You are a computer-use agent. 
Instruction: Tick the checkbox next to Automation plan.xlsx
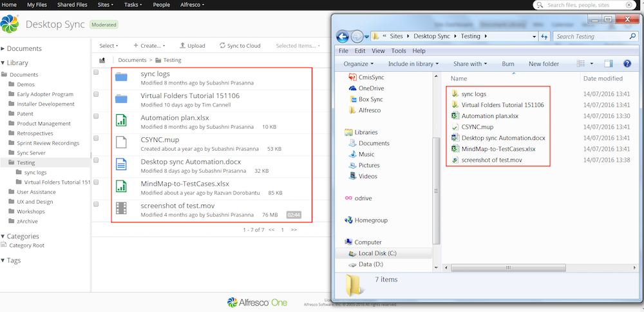pos(96,116)
